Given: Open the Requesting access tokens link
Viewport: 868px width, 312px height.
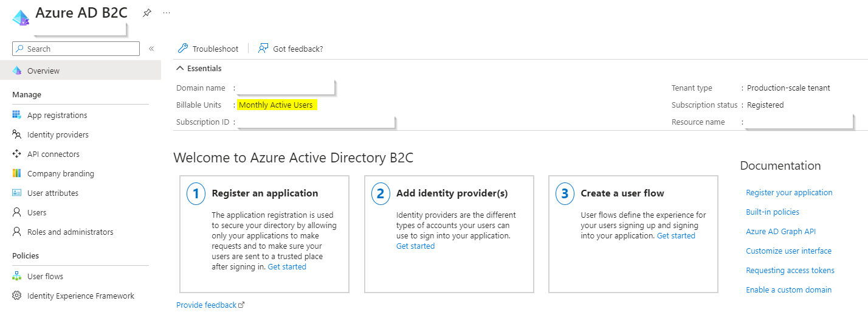Looking at the screenshot, I should (x=790, y=270).
